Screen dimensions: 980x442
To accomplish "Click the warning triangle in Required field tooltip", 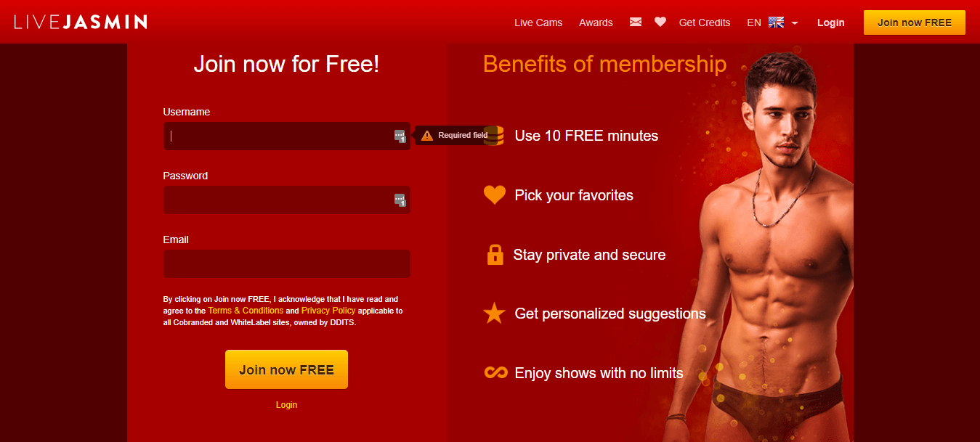I will (427, 135).
